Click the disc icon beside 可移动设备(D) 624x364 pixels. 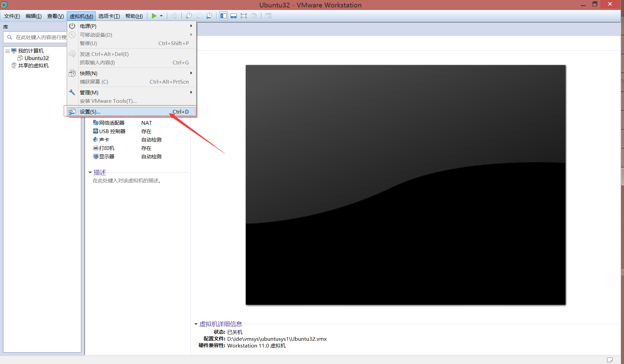[x=72, y=35]
